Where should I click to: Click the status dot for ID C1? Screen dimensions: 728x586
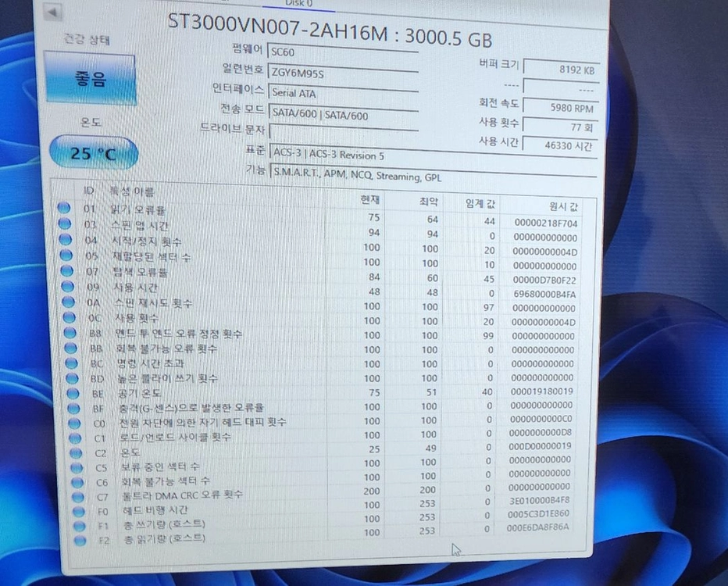click(76, 438)
